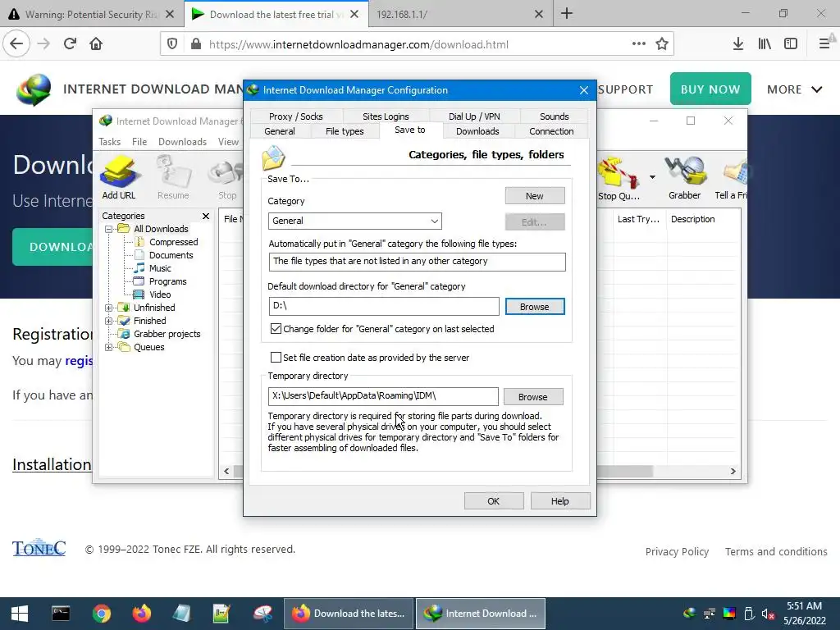This screenshot has height=630, width=840.
Task: Click Browse for temporary directory
Action: click(x=533, y=397)
